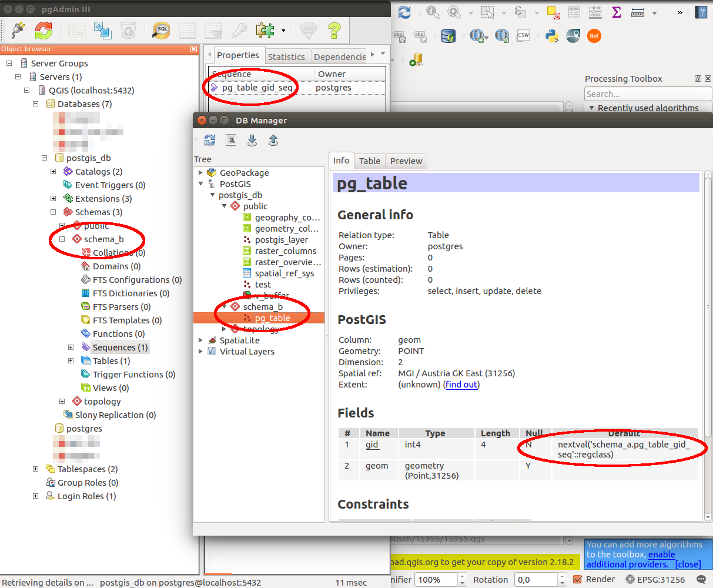This screenshot has width=713, height=588.
Task: Open the QGIS field calculator abacus icon
Action: pos(595,12)
